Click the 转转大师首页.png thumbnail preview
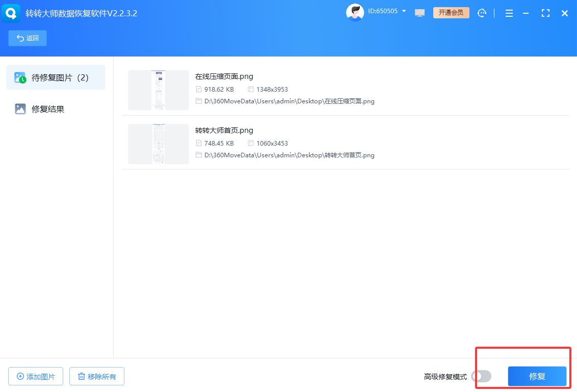This screenshot has height=392, width=577. (x=158, y=144)
